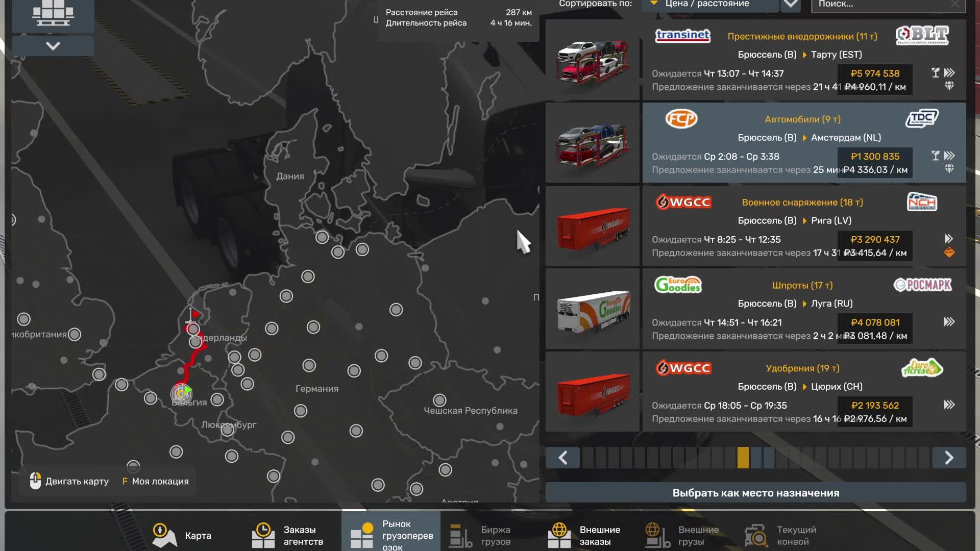The height and width of the screenshot is (551, 980).
Task: Select the Tartu SUV job thumbnail
Action: point(592,60)
